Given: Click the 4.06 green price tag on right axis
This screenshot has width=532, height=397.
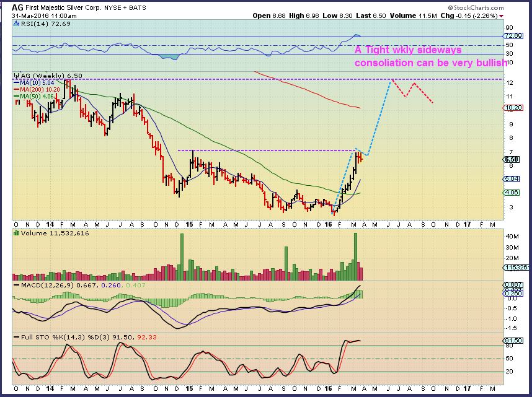Looking at the screenshot, I should click(512, 192).
